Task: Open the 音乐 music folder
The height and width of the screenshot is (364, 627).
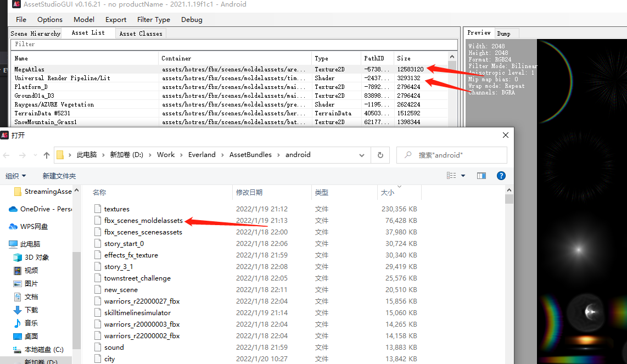Action: [x=31, y=323]
